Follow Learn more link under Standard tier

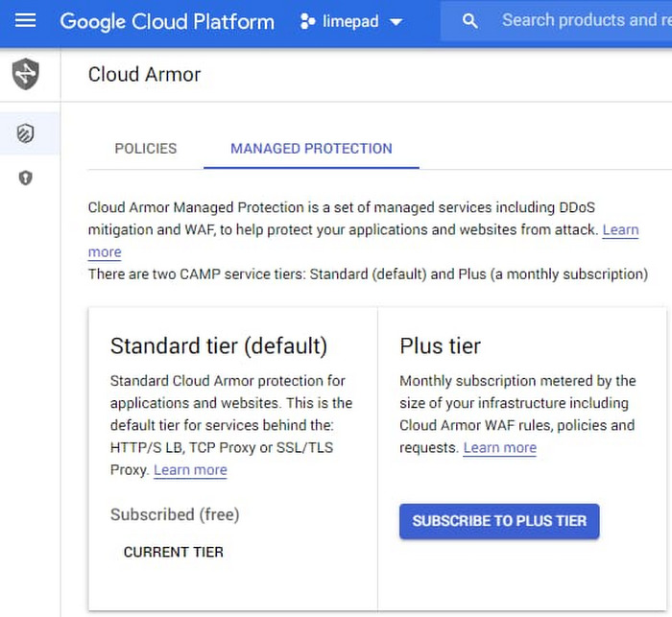click(x=190, y=470)
